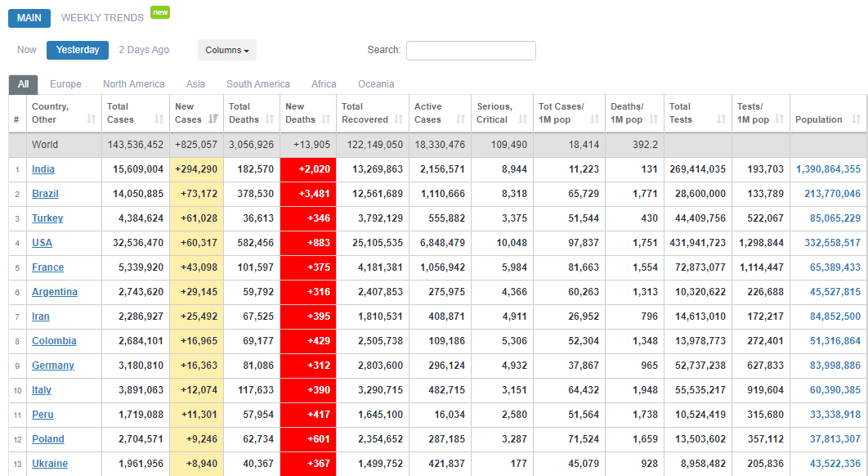
Task: Click sort arrows in New Deaths header
Action: coord(325,119)
